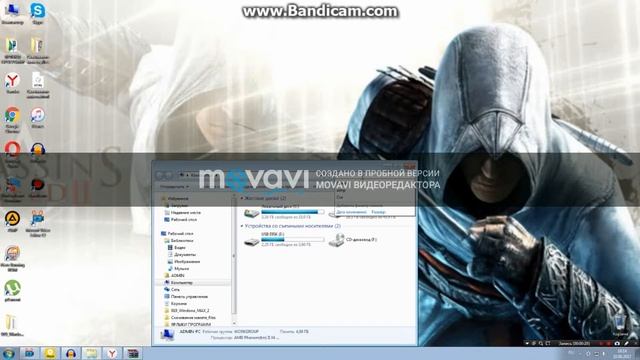The width and height of the screenshot is (640, 360).
Task: Open the Yandex browser taskbar button
Action: pos(112,353)
